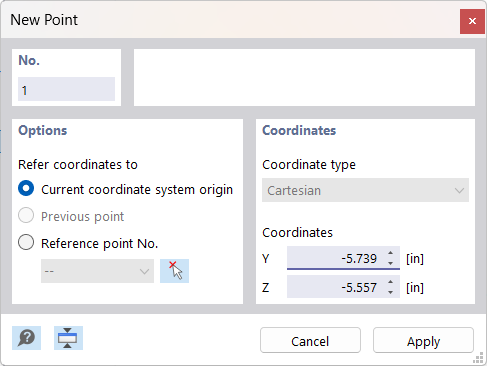
Task: Increase the Y coordinate with up arrow
Action: point(390,253)
